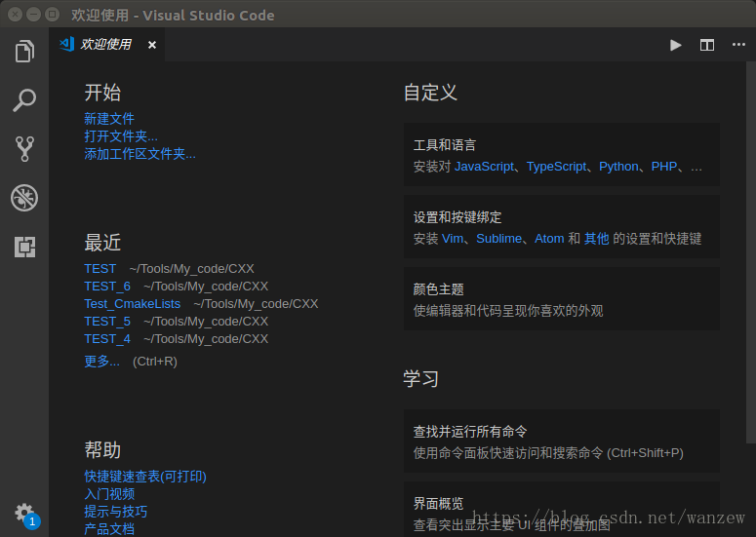Click the 新建文件 link
The height and width of the screenshot is (537, 756).
(x=109, y=119)
